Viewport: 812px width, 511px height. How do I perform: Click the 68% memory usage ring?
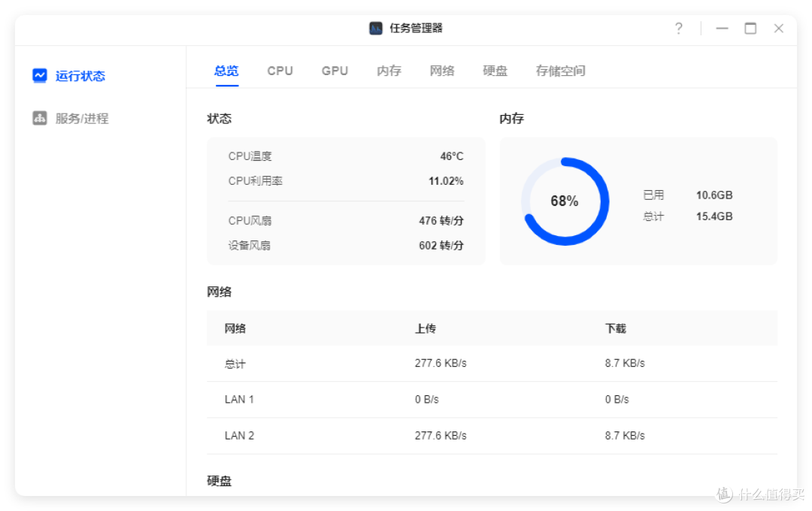tap(565, 201)
